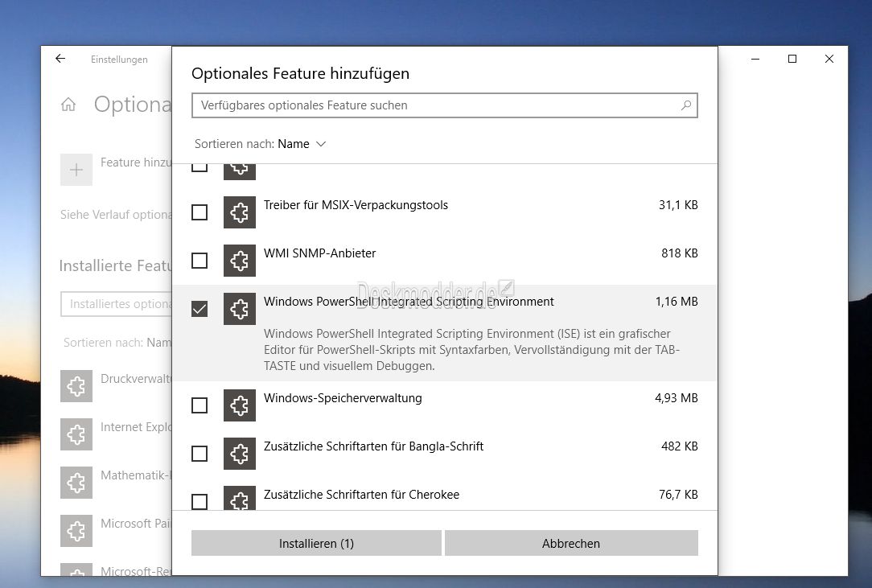Viewport: 872px width, 588px height.
Task: Click the 31,1 KB size value
Action: [678, 205]
